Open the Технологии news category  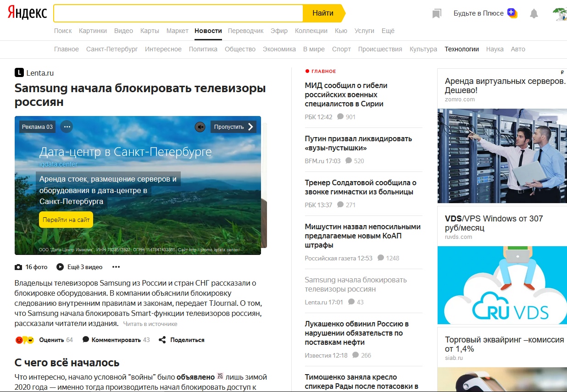[x=461, y=49]
